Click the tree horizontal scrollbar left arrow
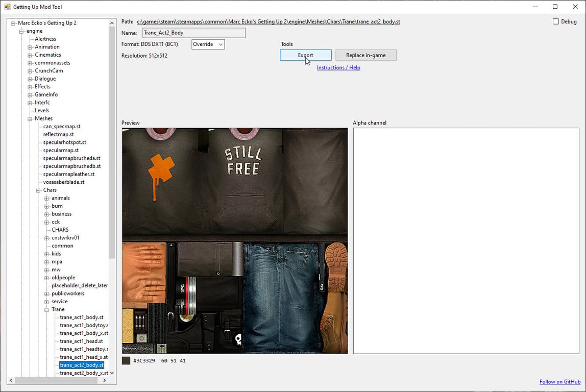 click(11, 380)
